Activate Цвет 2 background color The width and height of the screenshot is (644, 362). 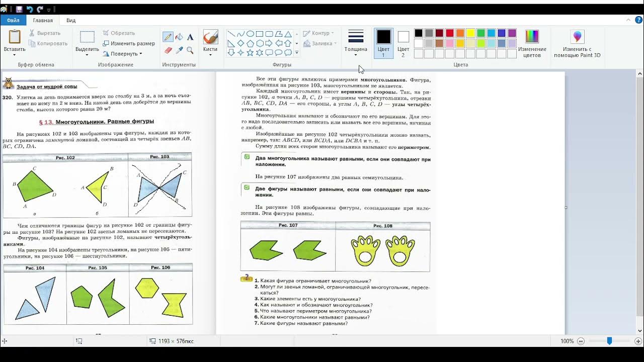click(x=404, y=43)
